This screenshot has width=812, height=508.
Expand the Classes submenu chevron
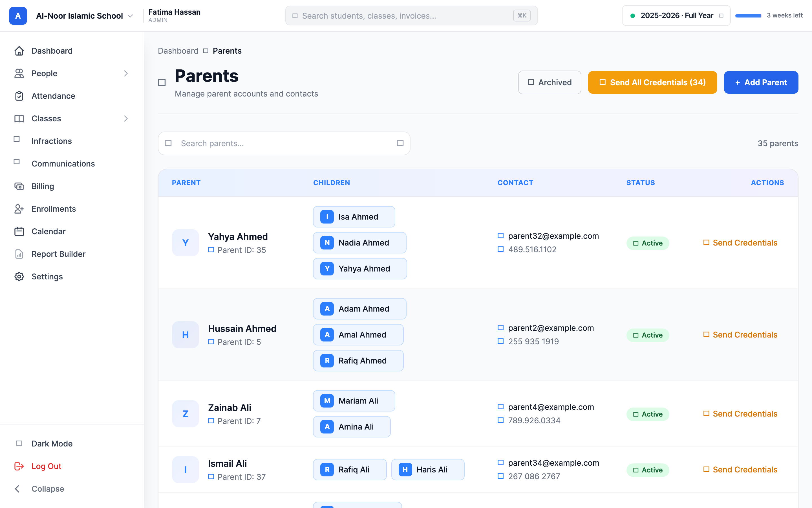click(126, 119)
